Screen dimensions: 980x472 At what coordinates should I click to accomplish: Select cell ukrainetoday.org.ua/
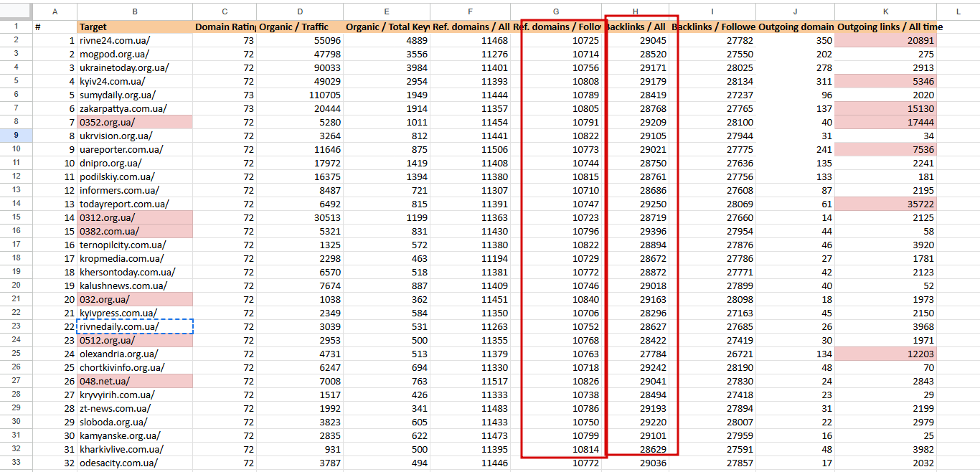tap(135, 67)
